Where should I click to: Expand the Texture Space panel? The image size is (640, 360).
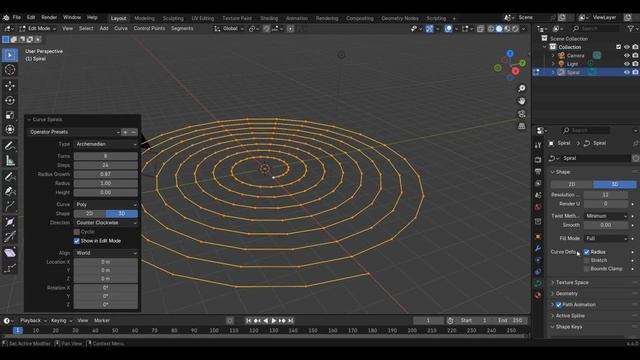pyautogui.click(x=571, y=282)
